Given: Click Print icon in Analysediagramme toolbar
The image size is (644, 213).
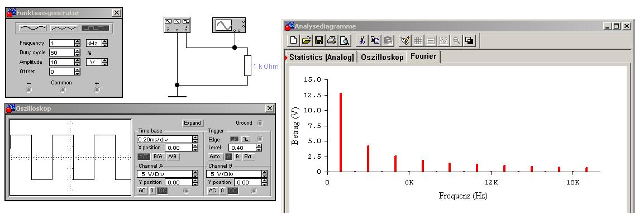Looking at the screenshot, I should (x=332, y=40).
